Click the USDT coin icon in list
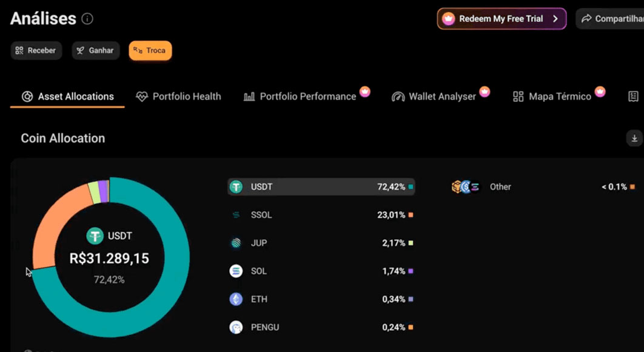 (236, 187)
